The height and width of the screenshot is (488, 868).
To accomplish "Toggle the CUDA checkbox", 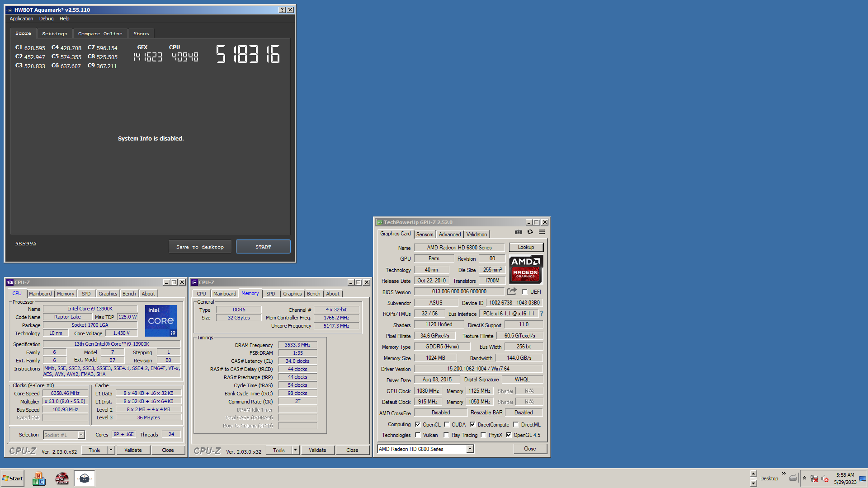I will point(447,425).
